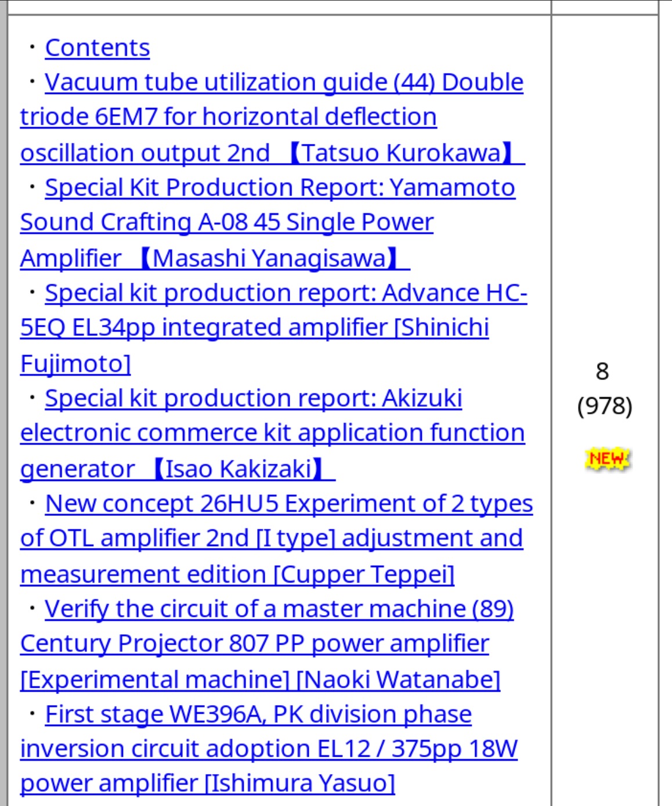Open the Contents link
Image resolution: width=672 pixels, height=806 pixels.
coord(97,48)
